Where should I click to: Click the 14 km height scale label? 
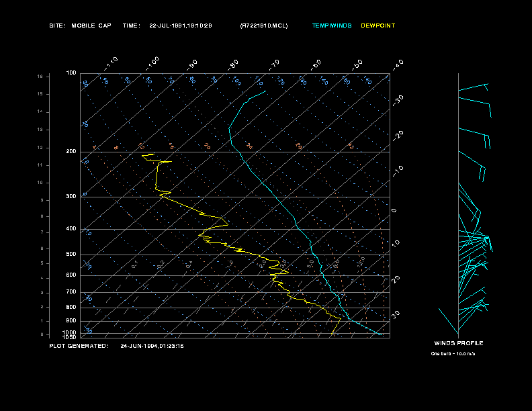click(40, 111)
